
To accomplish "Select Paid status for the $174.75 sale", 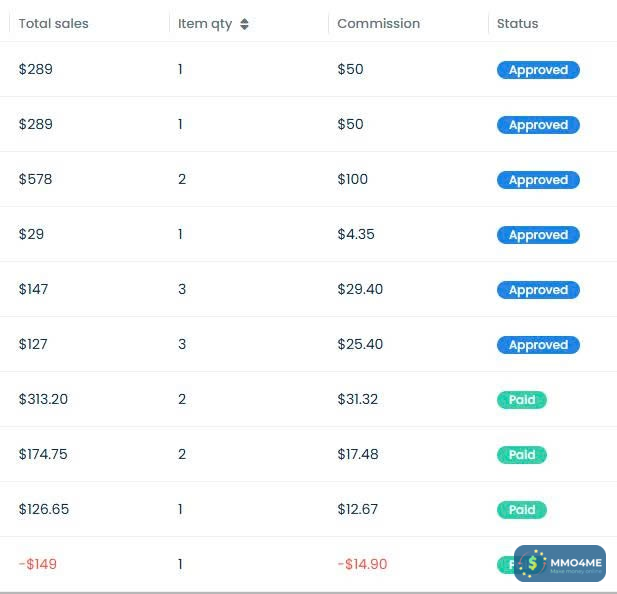I will coord(522,455).
